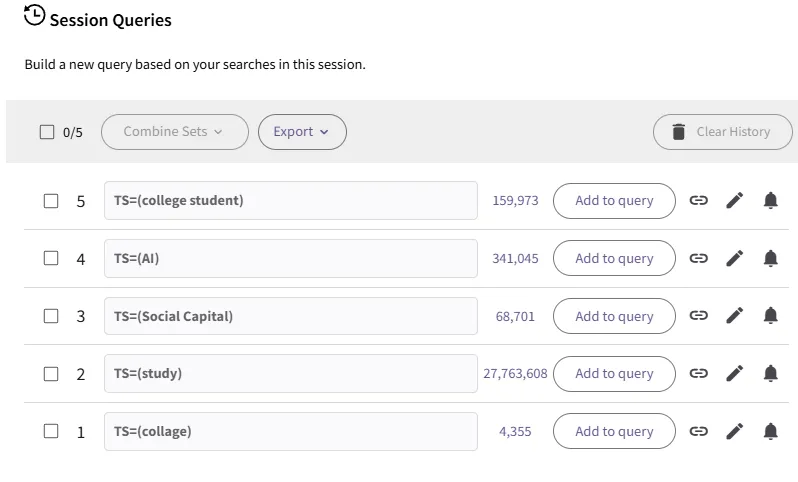Open the Combine Sets dropdown
Screen dimensions: 798x482
[x=174, y=132]
